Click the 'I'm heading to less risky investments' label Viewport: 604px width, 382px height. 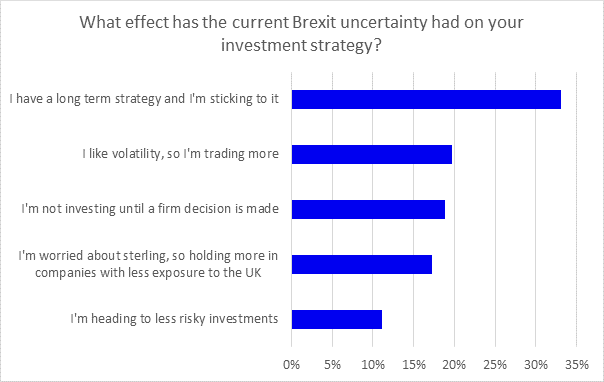tap(174, 319)
